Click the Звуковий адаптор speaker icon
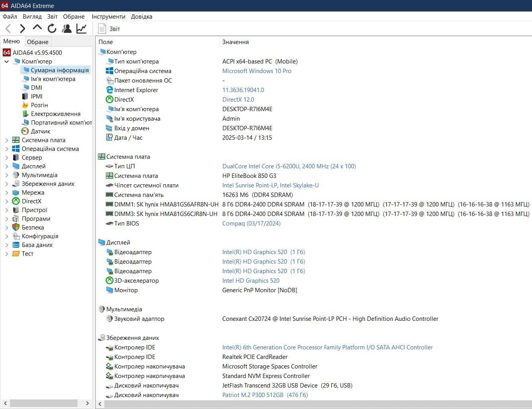Screen dimensions: 532x409 pyautogui.click(x=110, y=319)
